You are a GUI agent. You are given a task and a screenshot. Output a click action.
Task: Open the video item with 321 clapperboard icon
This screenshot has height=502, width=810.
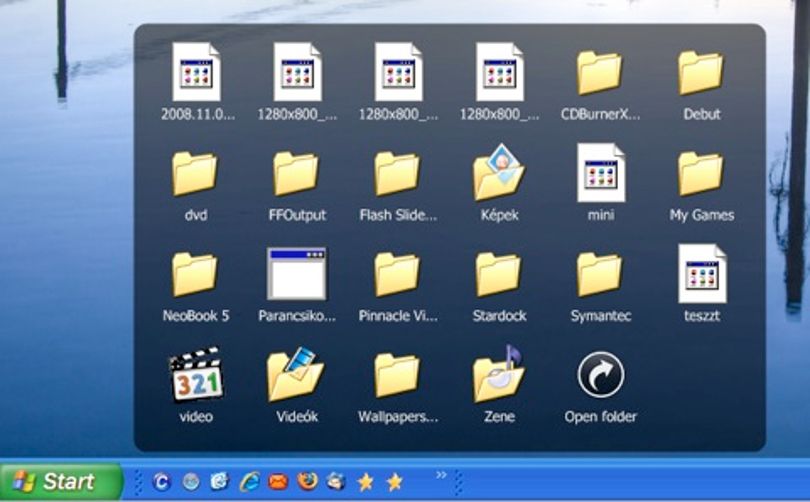[x=196, y=374]
